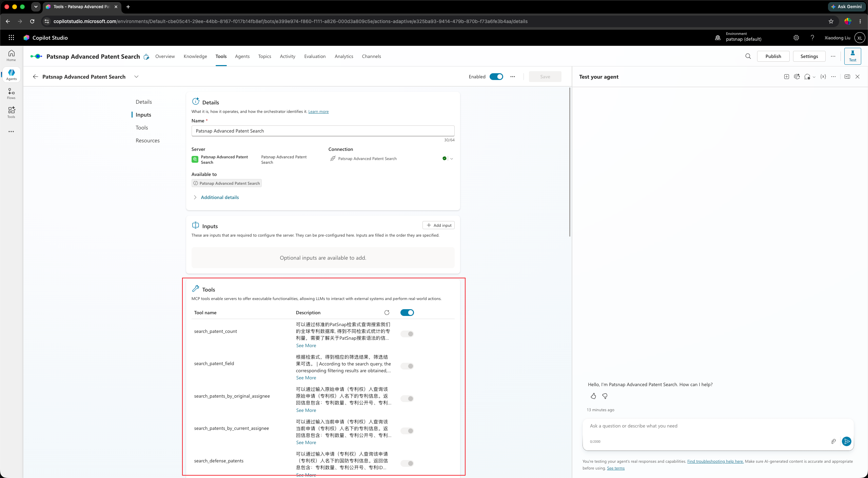
Task: Expand the Connection dropdown chevron
Action: coord(452,159)
